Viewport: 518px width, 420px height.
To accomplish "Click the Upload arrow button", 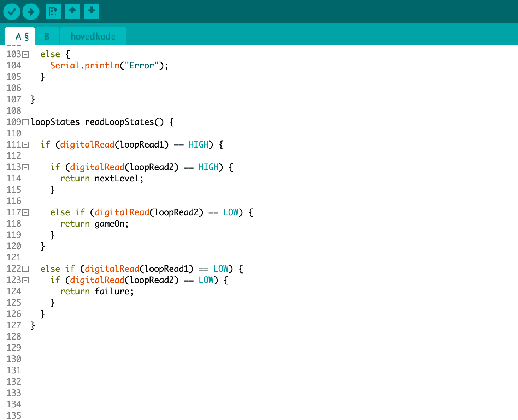I will (x=31, y=12).
